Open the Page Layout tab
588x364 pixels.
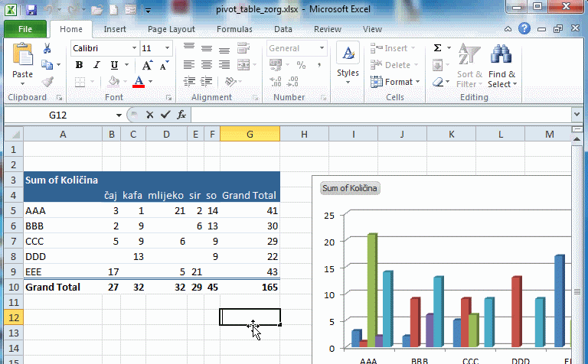[171, 29]
